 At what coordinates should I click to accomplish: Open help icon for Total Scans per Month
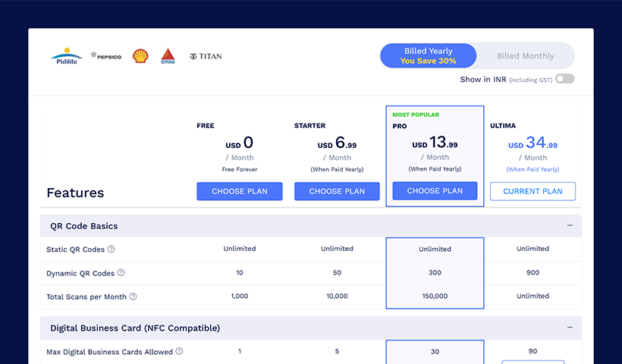point(134,297)
